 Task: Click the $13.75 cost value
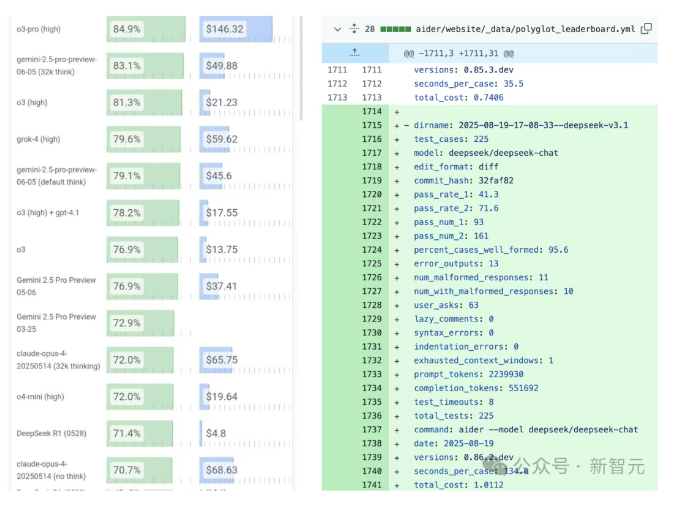[221, 249]
